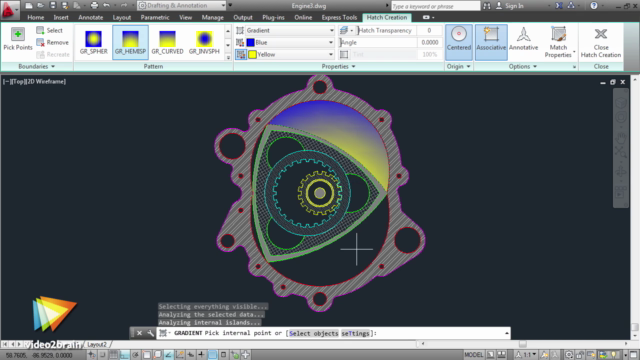Click the Autodesk Exchange X icon
Viewport: 640px width, 360px height.
point(559,6)
